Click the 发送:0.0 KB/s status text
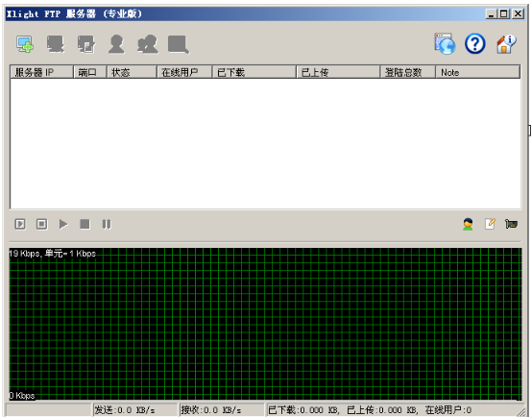532x417 pixels. 125,410
